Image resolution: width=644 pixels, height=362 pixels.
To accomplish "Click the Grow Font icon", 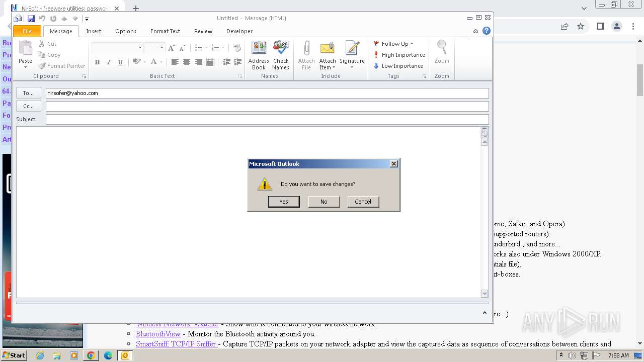I will (172, 48).
